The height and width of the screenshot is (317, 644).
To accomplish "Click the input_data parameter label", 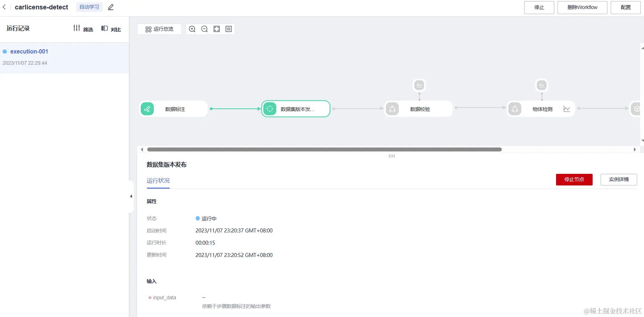I will pyautogui.click(x=164, y=297).
